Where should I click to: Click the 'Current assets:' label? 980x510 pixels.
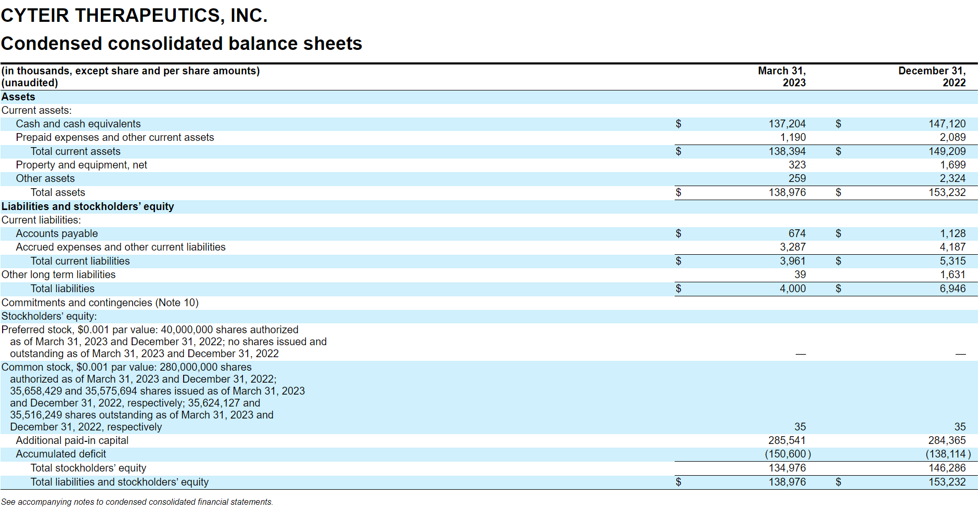(36, 110)
